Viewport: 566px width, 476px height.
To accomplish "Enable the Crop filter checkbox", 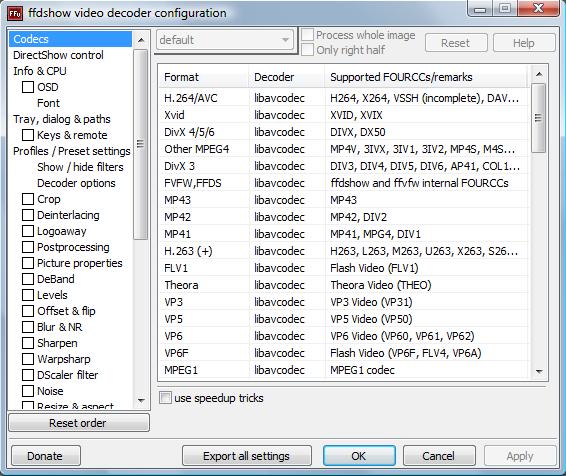I will tap(28, 199).
